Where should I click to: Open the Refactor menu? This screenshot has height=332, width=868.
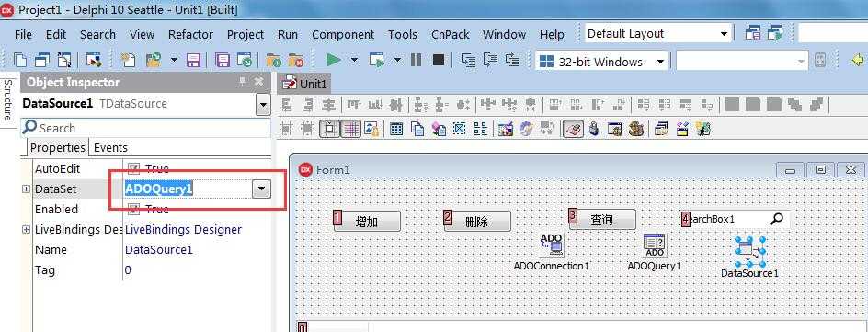[190, 34]
